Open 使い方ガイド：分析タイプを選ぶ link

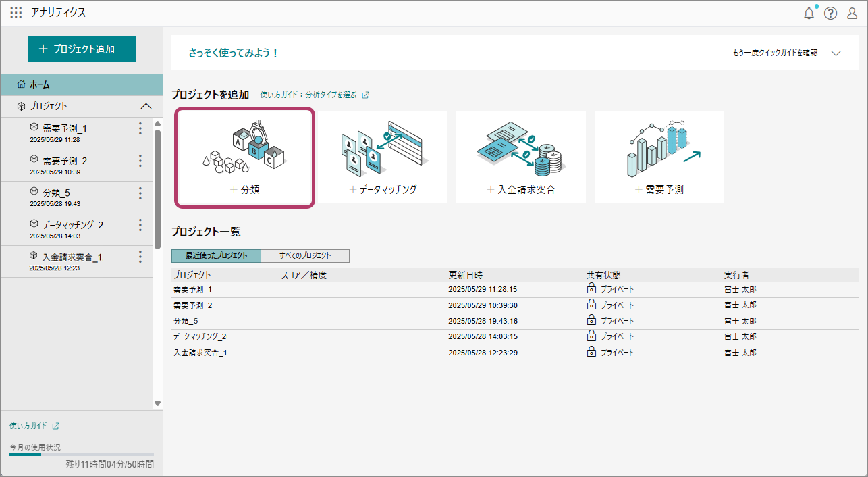coord(308,95)
